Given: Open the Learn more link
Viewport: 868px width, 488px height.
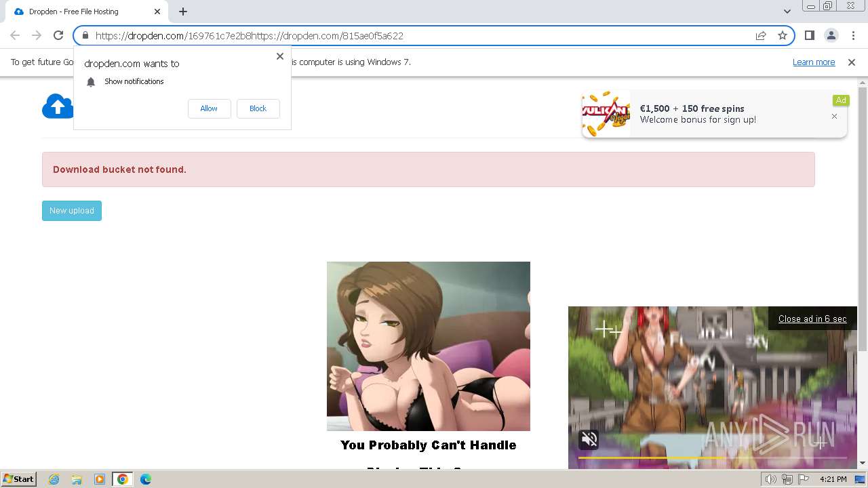Looking at the screenshot, I should click(x=814, y=62).
